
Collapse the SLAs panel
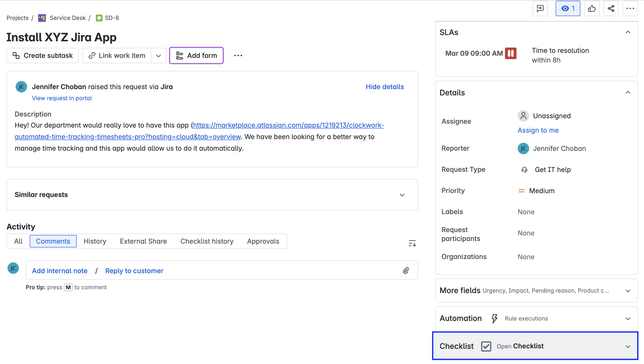coord(627,32)
